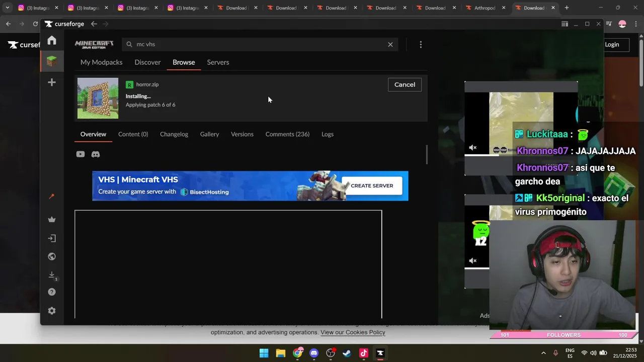This screenshot has width=644, height=362.
Task: Open the settings gear in CurseForge sidebar
Action: click(52, 311)
